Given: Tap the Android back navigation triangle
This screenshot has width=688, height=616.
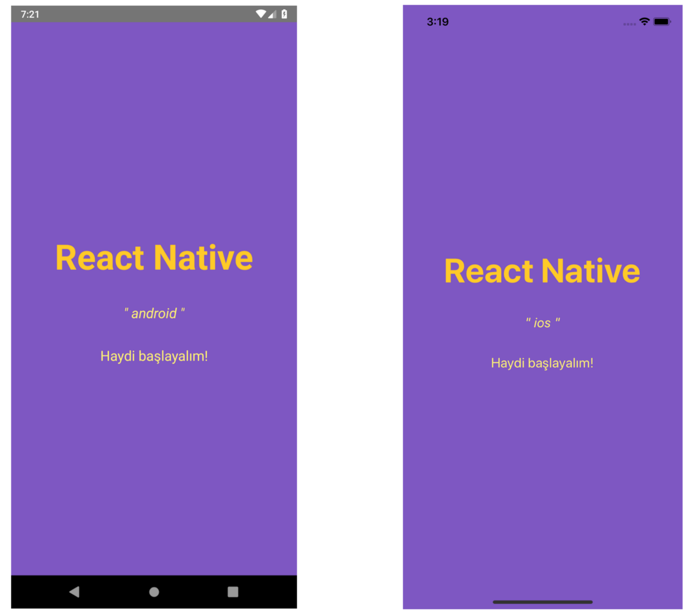Looking at the screenshot, I should [74, 591].
